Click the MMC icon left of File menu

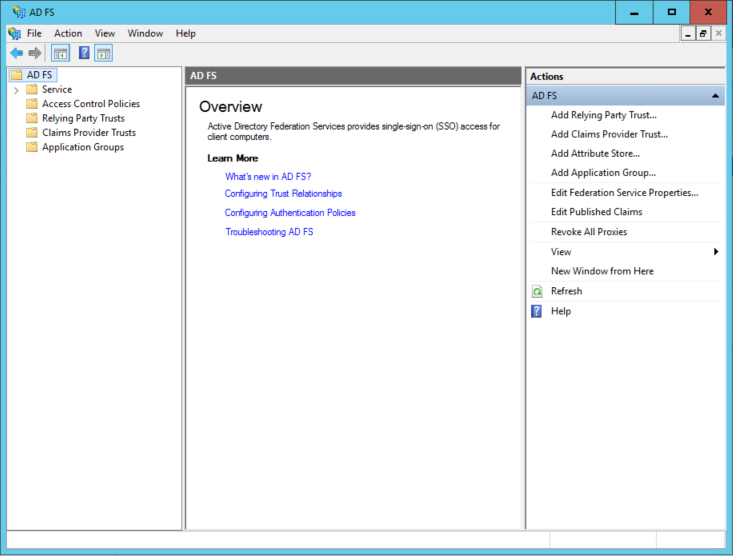(x=14, y=34)
